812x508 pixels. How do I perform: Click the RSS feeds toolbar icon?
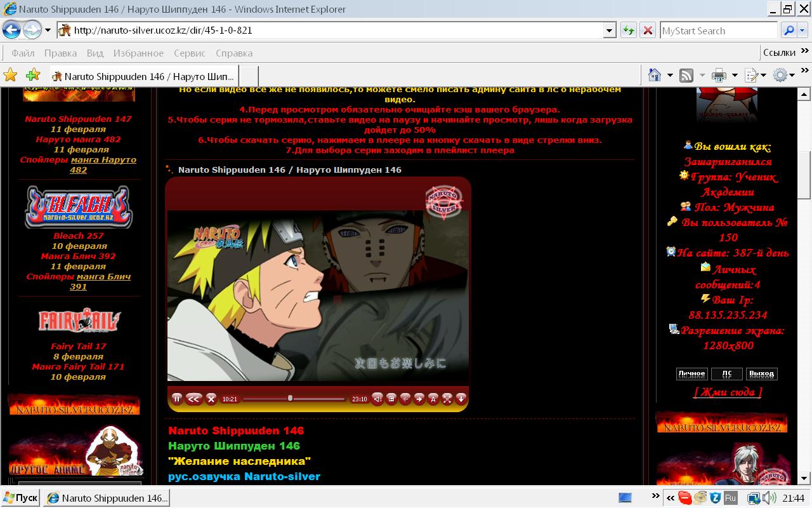686,76
